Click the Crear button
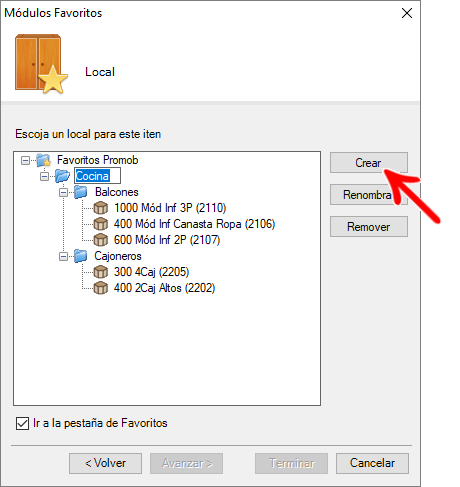The height and width of the screenshot is (487, 460). click(x=369, y=163)
